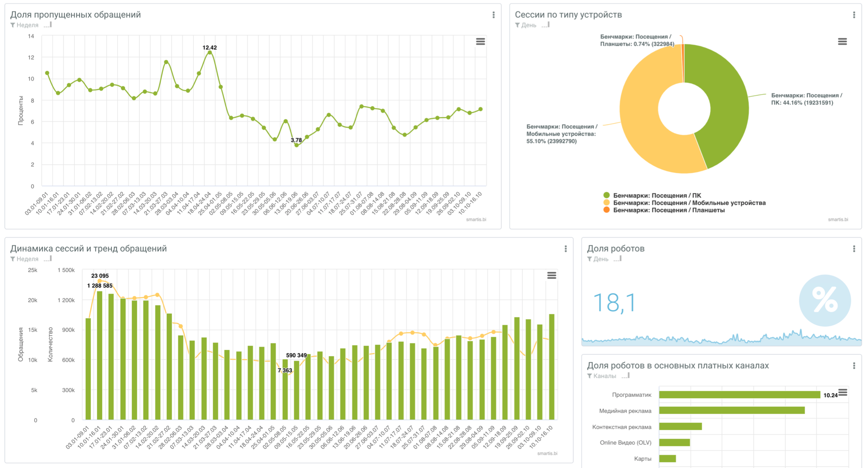This screenshot has height=468, width=868.
Task: Open hamburger chart menu in device sessions donut
Action: pos(842,42)
